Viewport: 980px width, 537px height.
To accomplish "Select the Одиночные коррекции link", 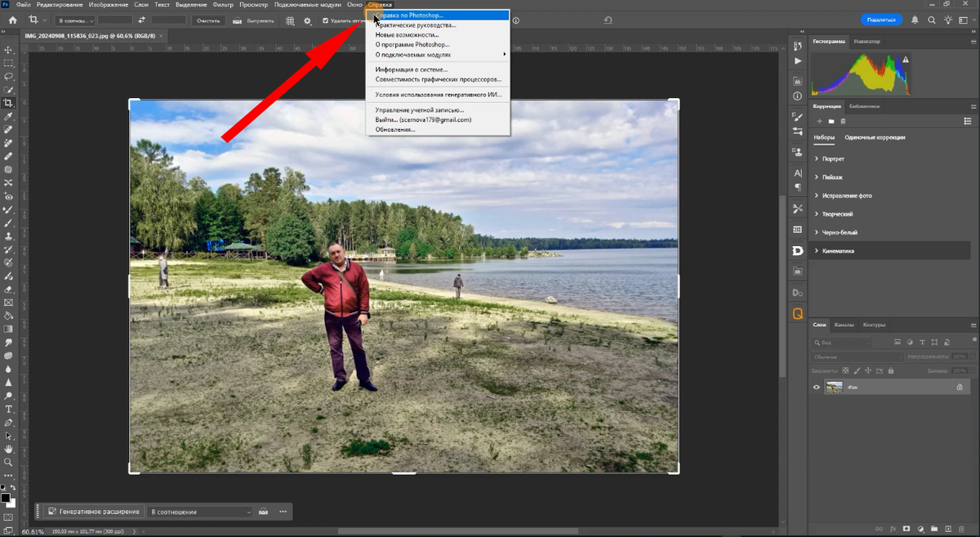I will tap(875, 137).
